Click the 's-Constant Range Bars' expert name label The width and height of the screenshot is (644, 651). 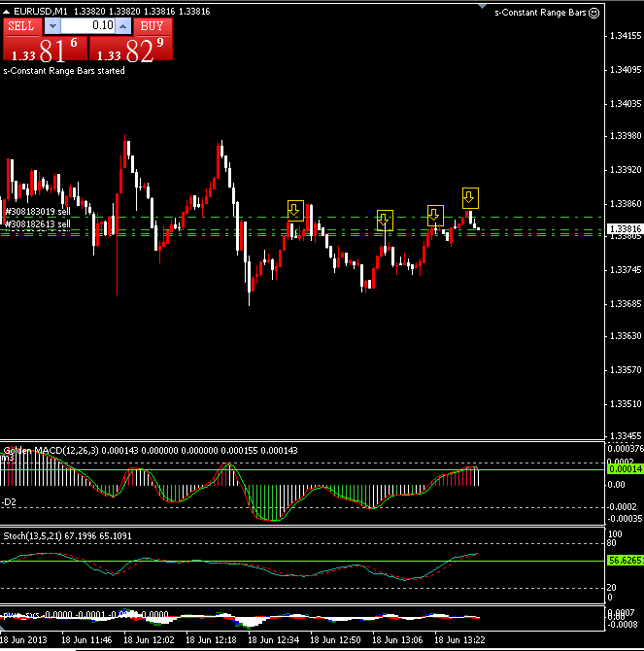[540, 13]
